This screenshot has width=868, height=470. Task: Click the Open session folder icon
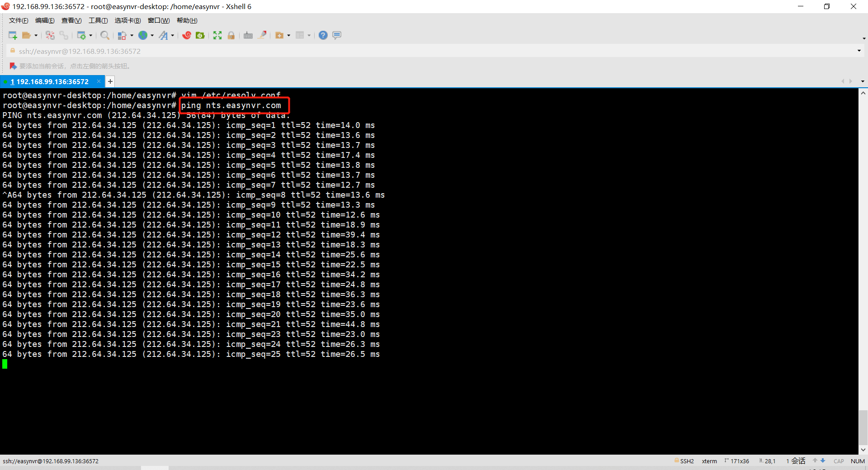tap(26, 35)
